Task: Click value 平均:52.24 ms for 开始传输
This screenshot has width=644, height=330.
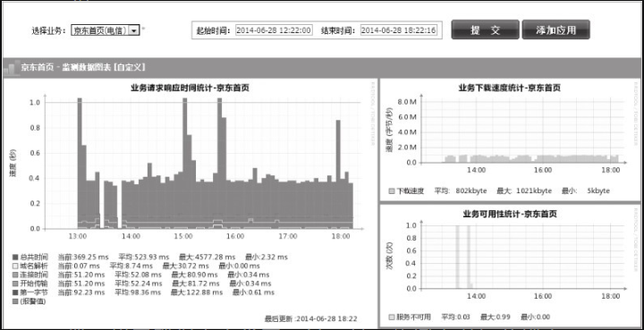Action: 139,283
